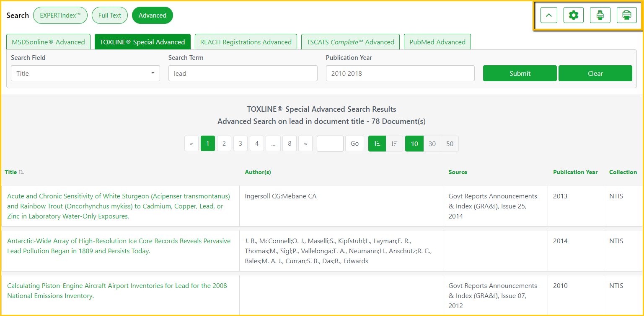Viewport: 644px width, 316px height.
Task: Open settings via the gear icon
Action: [x=574, y=15]
